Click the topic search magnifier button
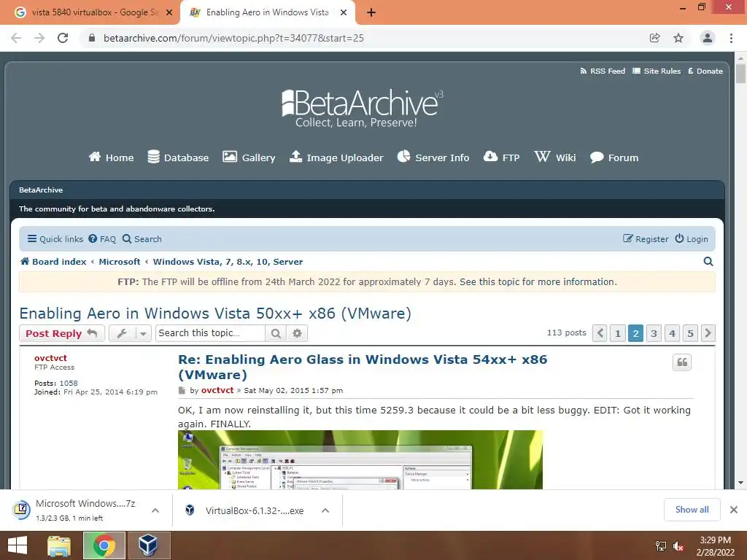The image size is (747, 560). [x=276, y=333]
